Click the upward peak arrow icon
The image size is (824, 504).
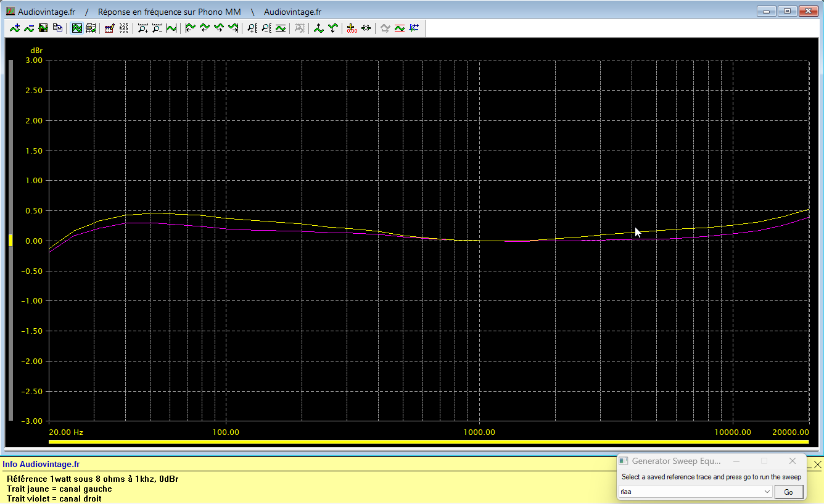(x=318, y=28)
